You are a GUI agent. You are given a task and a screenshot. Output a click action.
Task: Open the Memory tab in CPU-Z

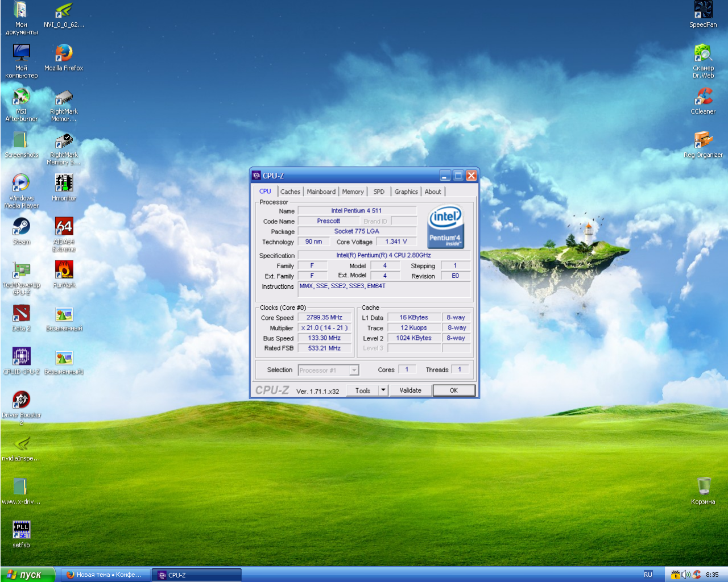point(353,192)
